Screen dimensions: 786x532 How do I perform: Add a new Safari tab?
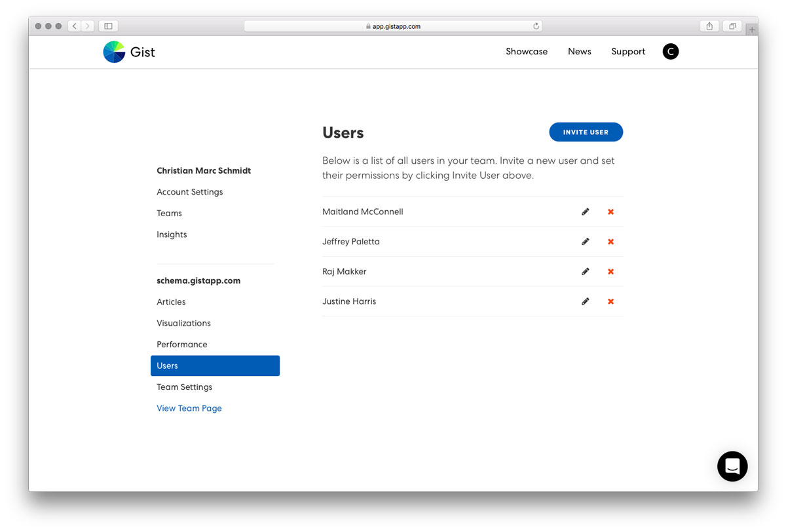coord(752,30)
